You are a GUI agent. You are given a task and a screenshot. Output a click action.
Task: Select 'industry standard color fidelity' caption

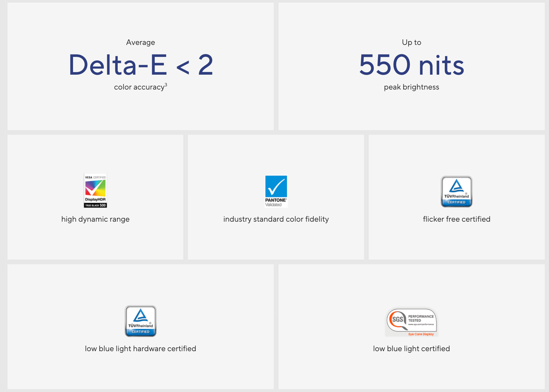click(276, 219)
